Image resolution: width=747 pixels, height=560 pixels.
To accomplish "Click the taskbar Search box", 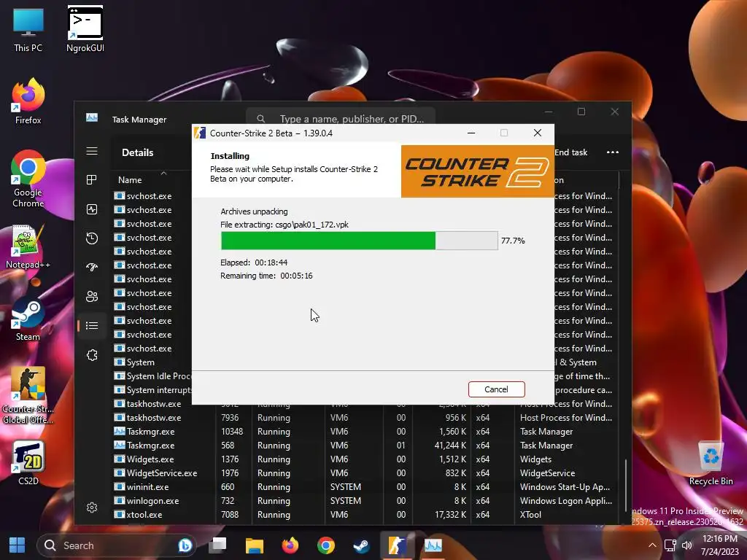I will (117, 545).
